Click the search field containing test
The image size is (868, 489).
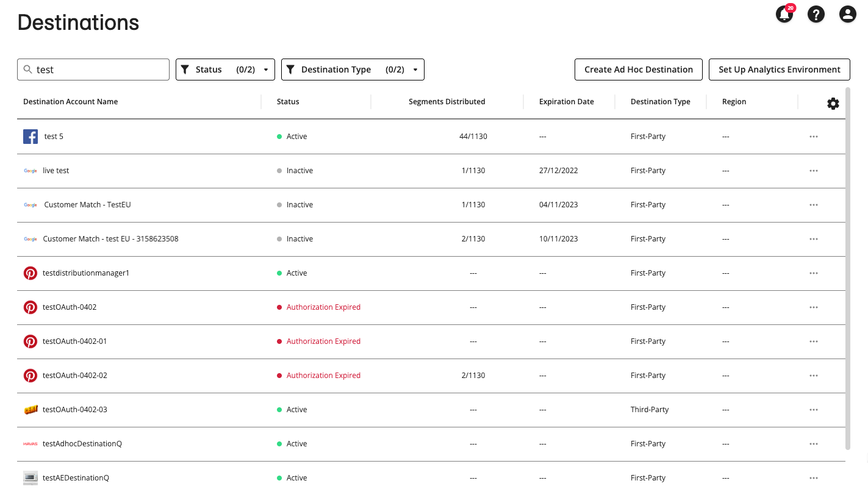tap(93, 70)
